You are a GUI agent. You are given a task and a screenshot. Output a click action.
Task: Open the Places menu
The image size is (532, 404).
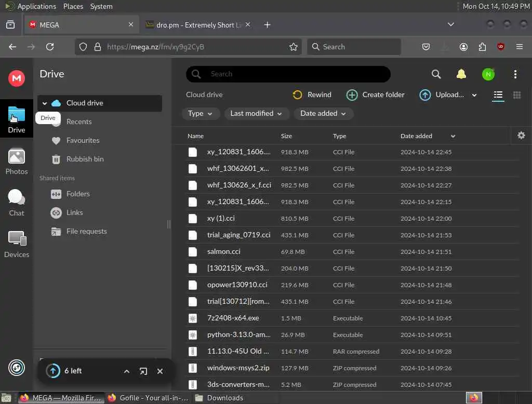73,6
